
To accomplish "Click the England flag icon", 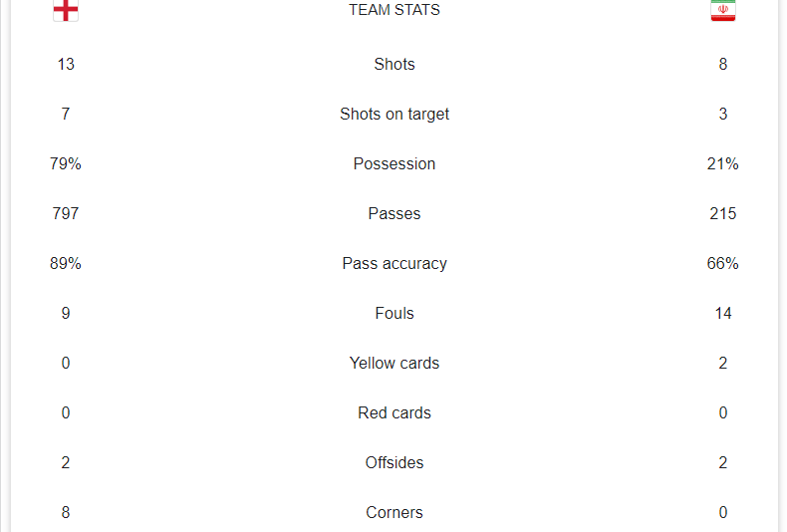I will (x=66, y=10).
